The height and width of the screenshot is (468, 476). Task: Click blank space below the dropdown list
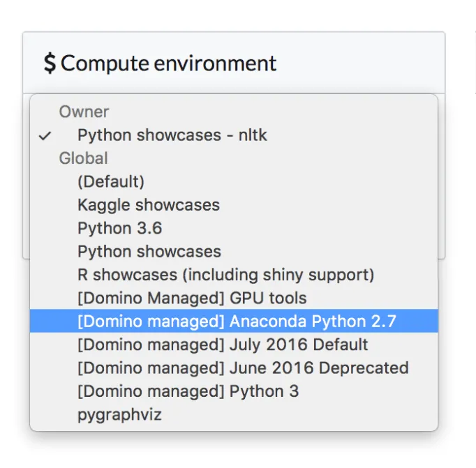tap(234, 450)
